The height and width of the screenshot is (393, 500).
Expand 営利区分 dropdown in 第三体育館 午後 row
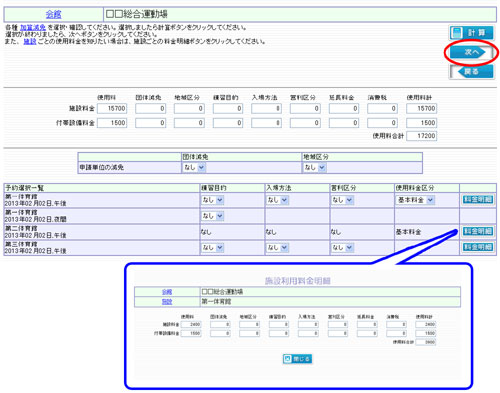[342, 248]
